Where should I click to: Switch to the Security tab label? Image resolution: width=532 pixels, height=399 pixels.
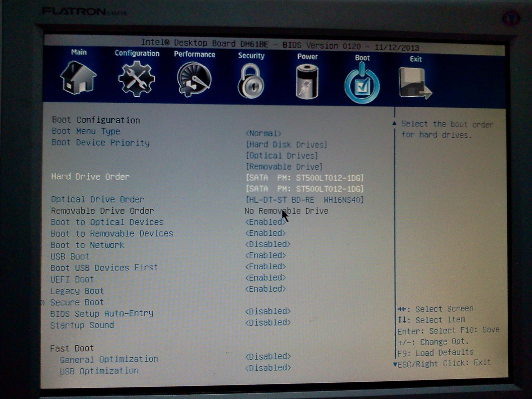coord(251,56)
